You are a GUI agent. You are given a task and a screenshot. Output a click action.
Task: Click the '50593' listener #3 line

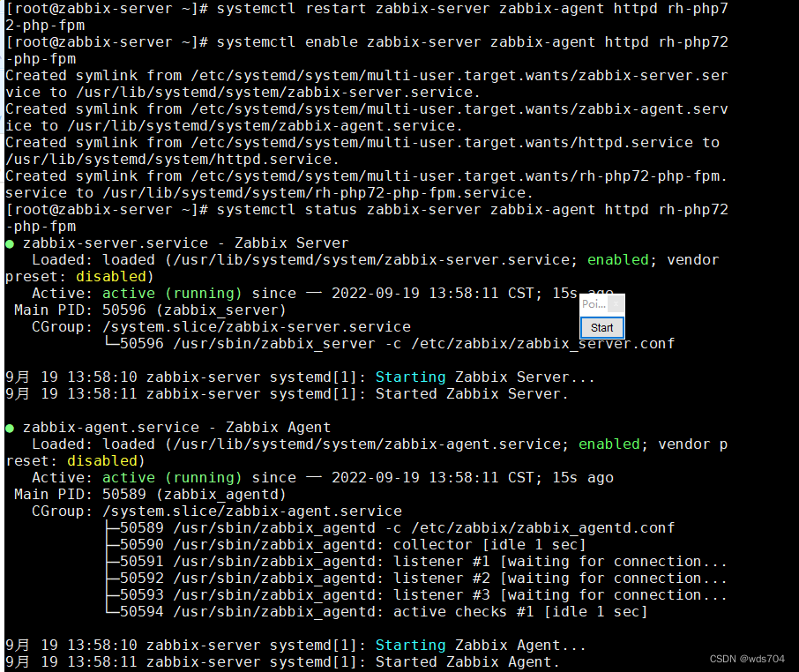click(415, 595)
